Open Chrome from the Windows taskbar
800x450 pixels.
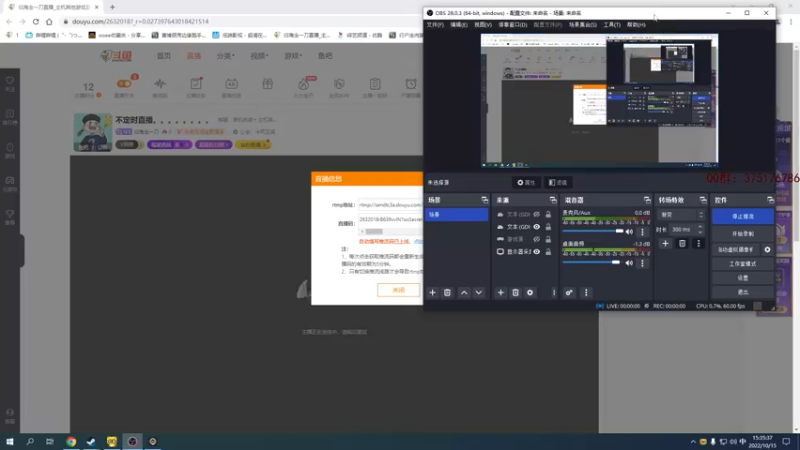(71, 441)
